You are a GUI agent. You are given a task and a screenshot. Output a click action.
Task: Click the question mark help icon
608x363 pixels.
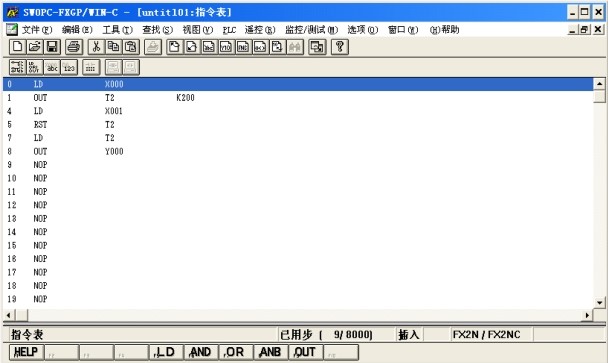click(340, 47)
